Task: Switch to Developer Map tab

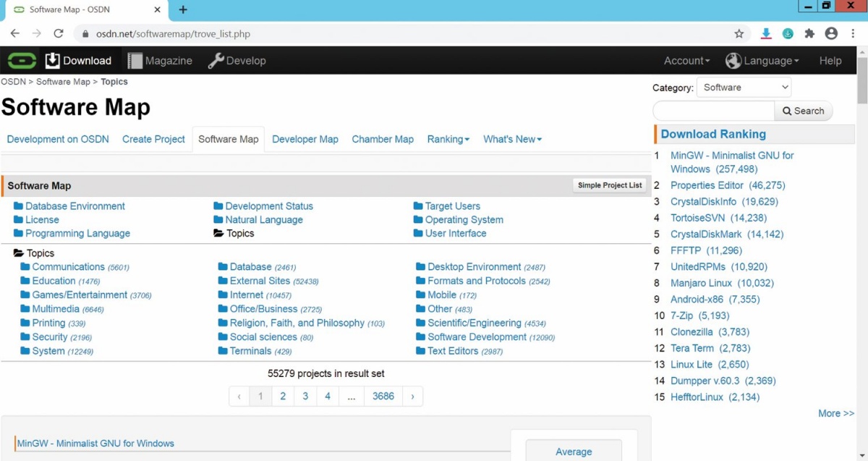Action: click(305, 139)
